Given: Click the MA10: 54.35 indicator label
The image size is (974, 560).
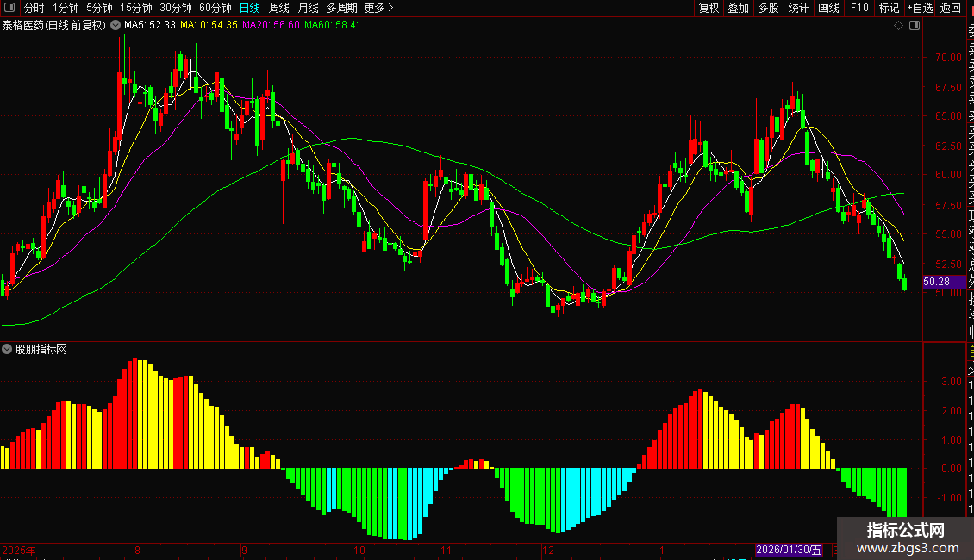Looking at the screenshot, I should coord(209,26).
